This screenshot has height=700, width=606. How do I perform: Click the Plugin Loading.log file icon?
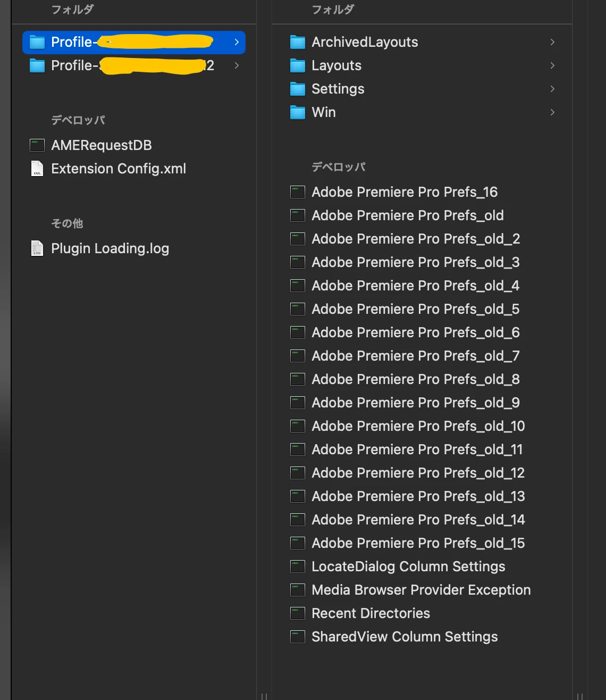point(37,248)
